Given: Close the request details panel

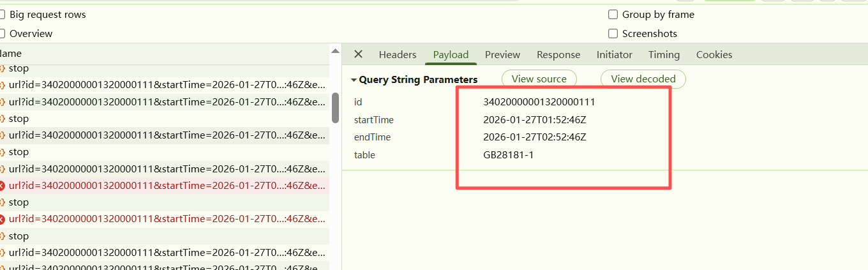Looking at the screenshot, I should [358, 54].
